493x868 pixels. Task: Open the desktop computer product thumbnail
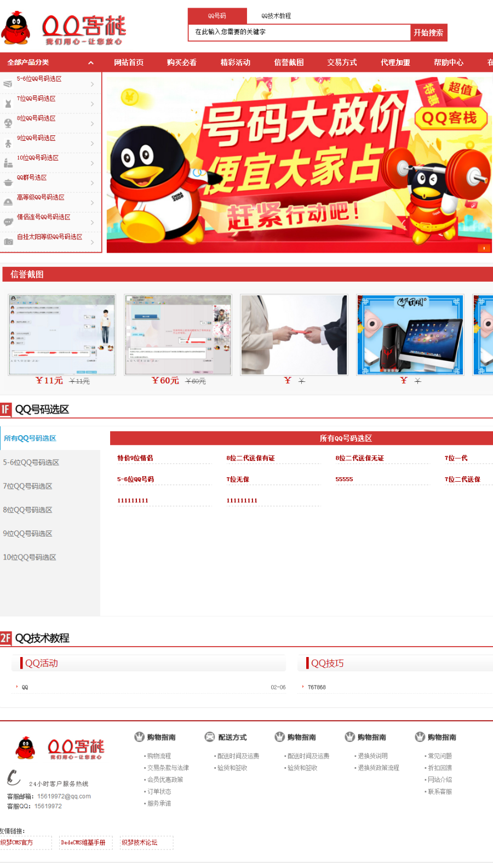(x=410, y=335)
